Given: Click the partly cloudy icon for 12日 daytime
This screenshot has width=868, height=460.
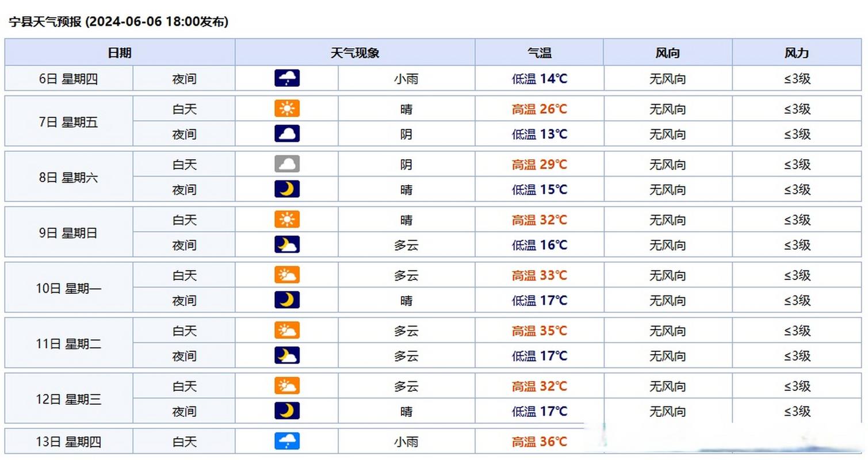Looking at the screenshot, I should [286, 386].
